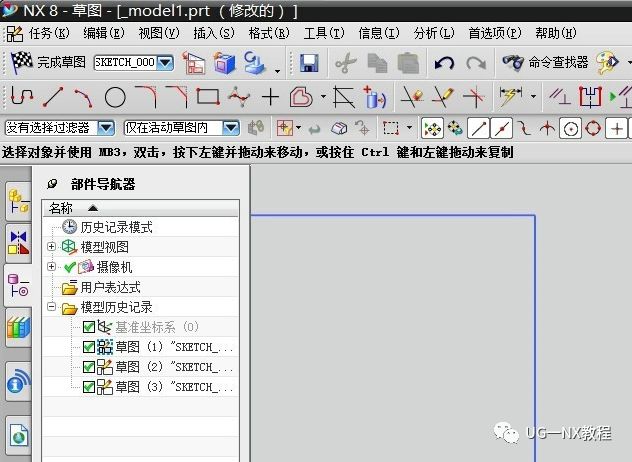Viewport: 632px width, 462px height.
Task: Click the 完成草图 text button
Action: coord(61,62)
